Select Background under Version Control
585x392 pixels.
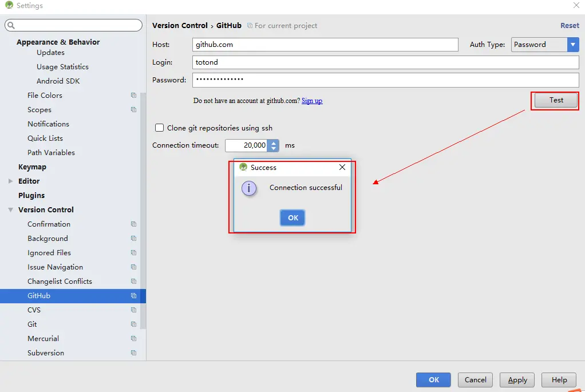[48, 238]
